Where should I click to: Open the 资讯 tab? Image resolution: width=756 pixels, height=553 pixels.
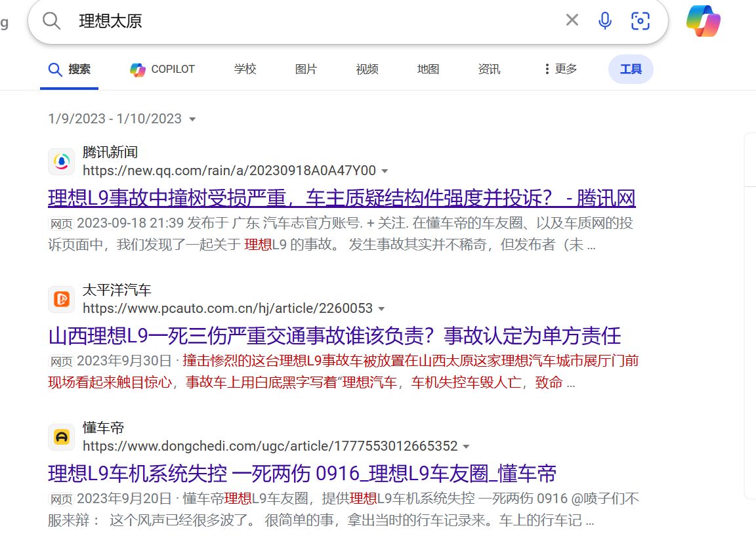click(489, 69)
